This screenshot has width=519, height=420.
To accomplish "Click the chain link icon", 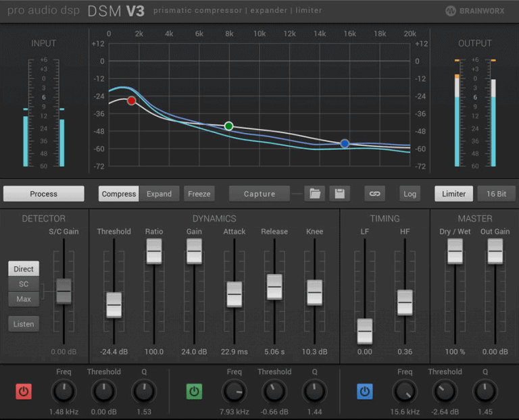I will (x=374, y=194).
